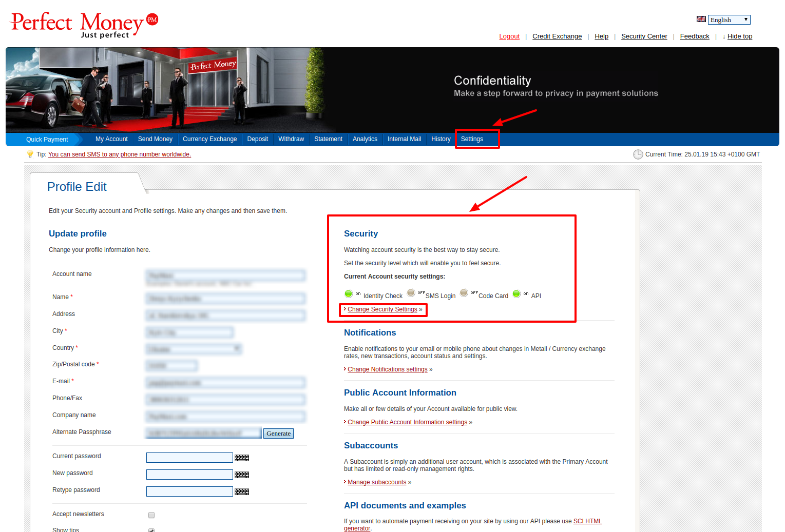Click Code Card off status indicator
Screen dimensions: 785x532
pyautogui.click(x=464, y=292)
